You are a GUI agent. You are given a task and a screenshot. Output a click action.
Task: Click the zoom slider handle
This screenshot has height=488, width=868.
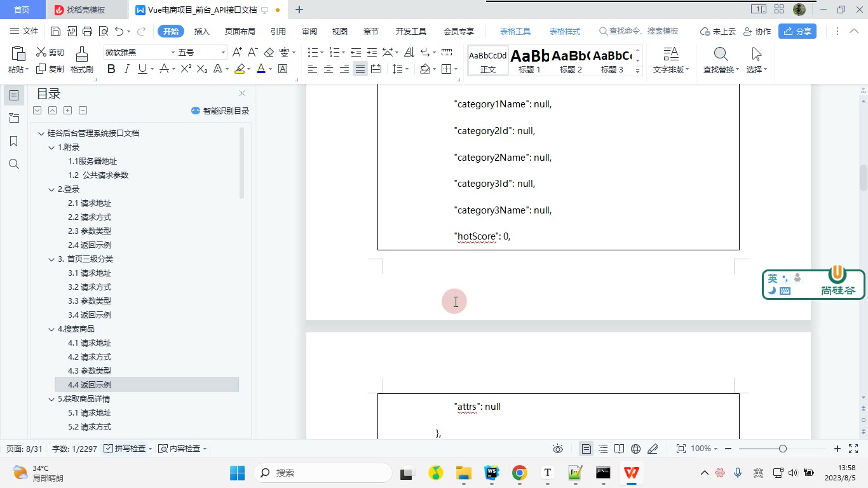[783, 449]
